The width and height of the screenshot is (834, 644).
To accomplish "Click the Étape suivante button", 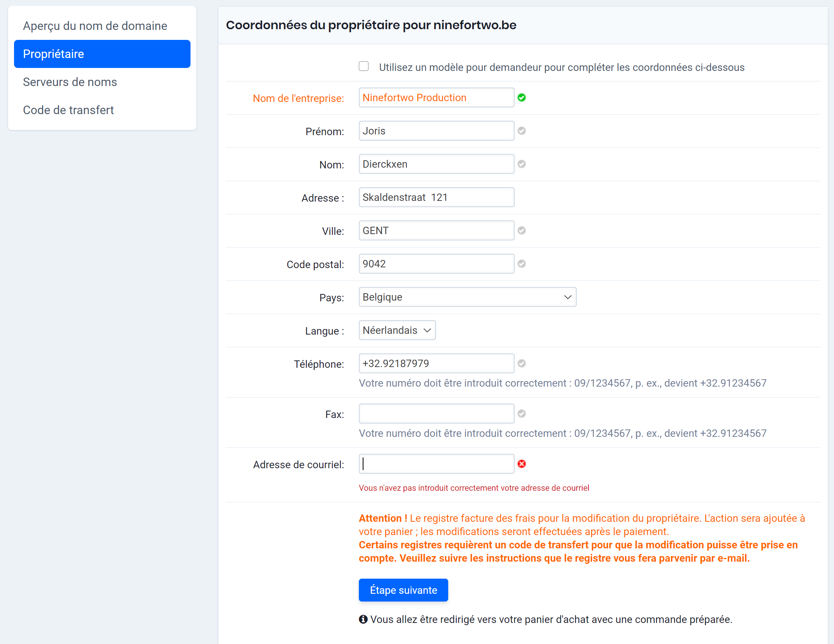I will (403, 590).
